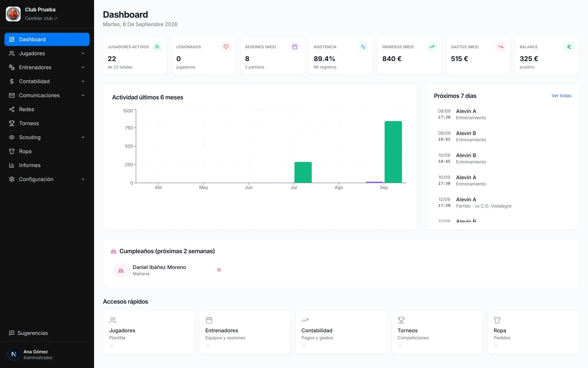Expand the Contabilidad sidebar chevron
Image resolution: width=588 pixels, height=368 pixels.
83,81
